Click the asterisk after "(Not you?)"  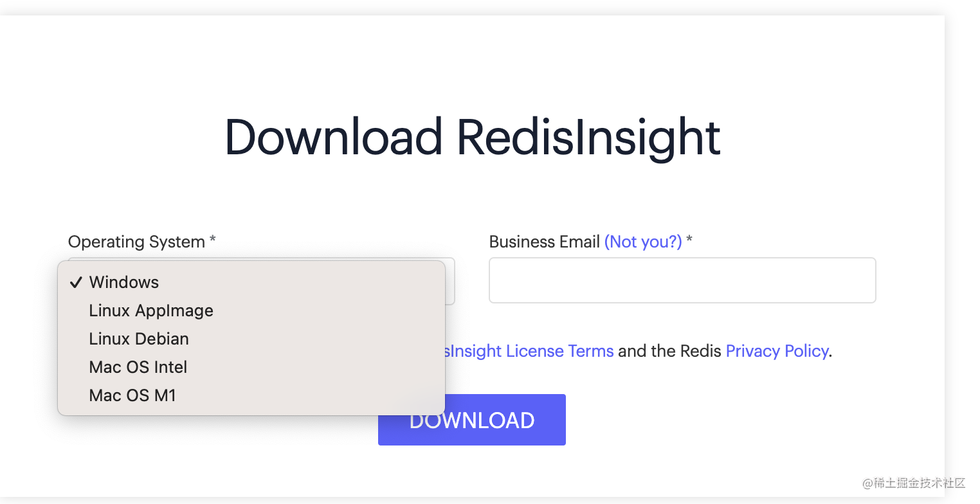689,241
